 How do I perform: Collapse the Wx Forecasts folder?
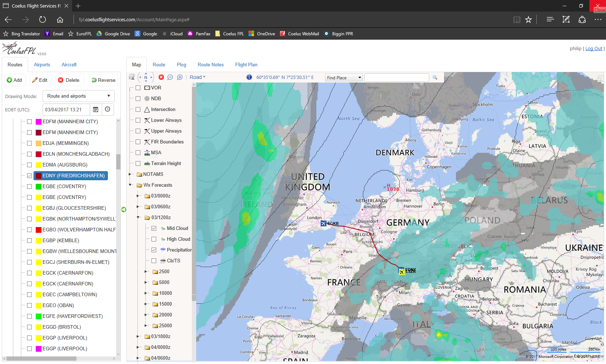pos(130,185)
